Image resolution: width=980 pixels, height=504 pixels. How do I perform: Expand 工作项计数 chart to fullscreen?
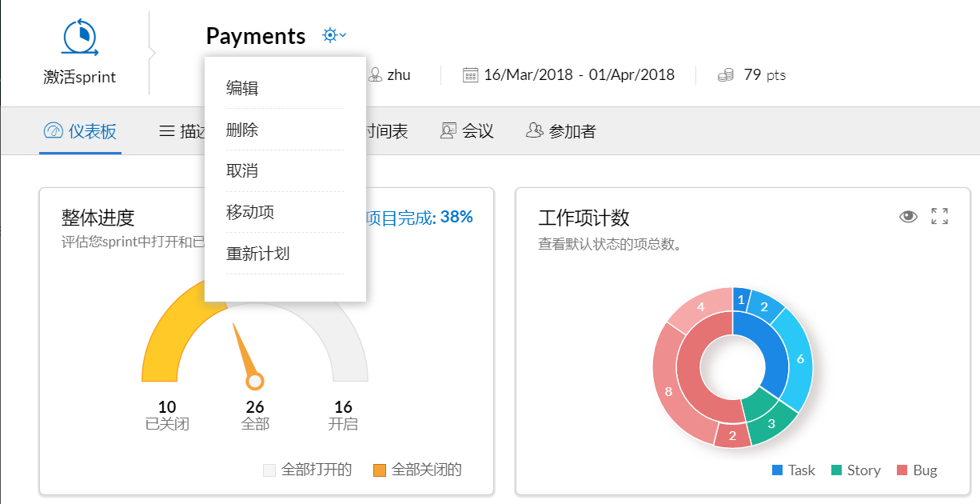[939, 216]
